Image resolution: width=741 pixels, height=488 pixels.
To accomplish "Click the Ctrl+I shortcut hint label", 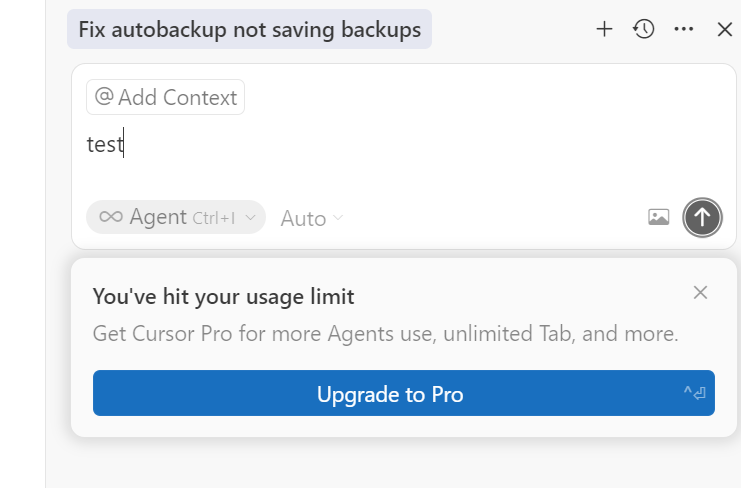I will pos(214,218).
